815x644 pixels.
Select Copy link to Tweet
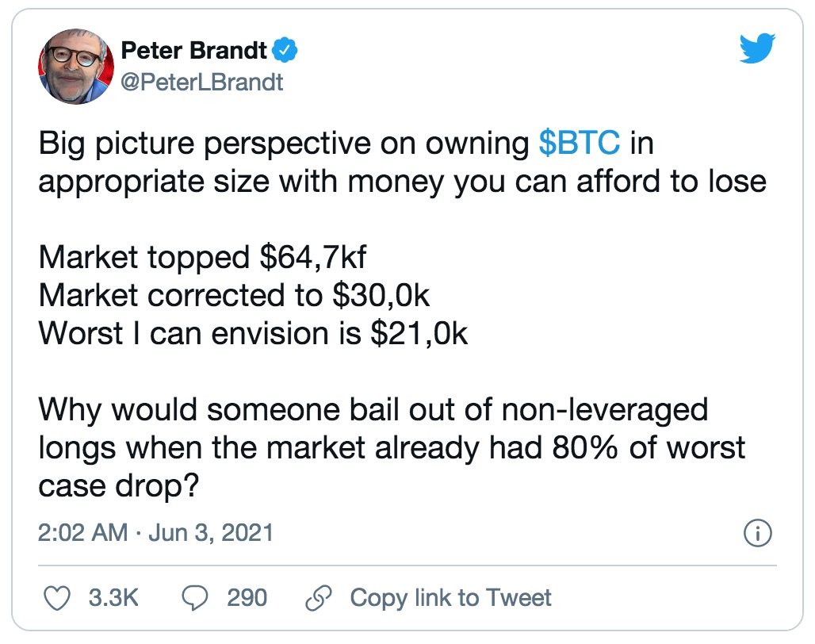[x=450, y=598]
